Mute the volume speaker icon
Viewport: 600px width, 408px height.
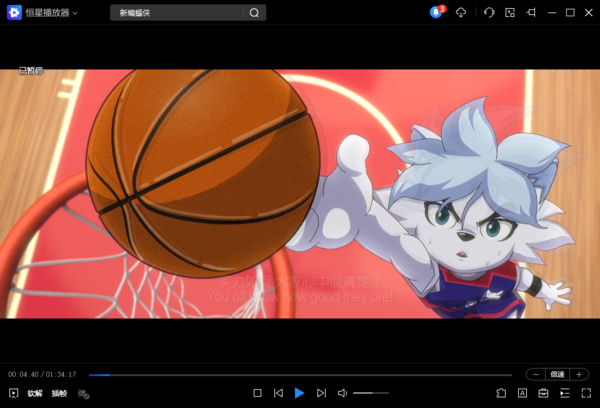(342, 393)
